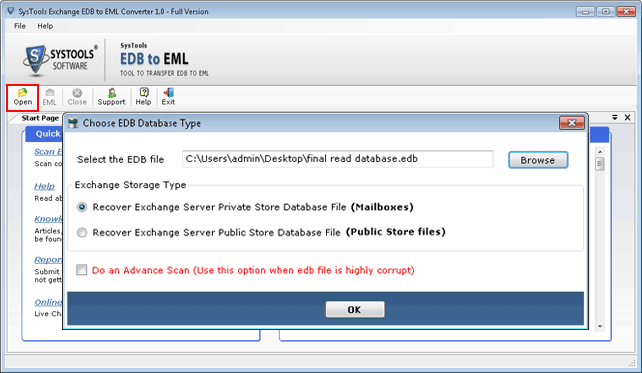Screen dimensions: 642x373
Task: Open the Help menu
Action: coord(45,26)
